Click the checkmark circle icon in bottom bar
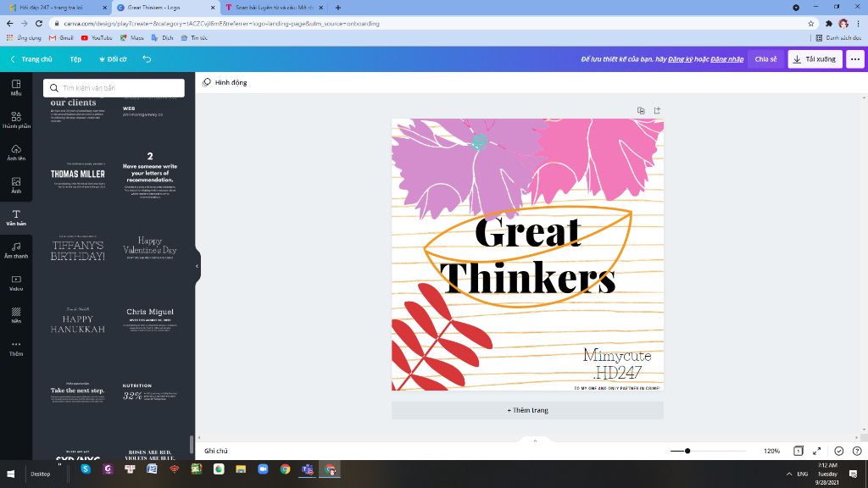 pos(838,451)
